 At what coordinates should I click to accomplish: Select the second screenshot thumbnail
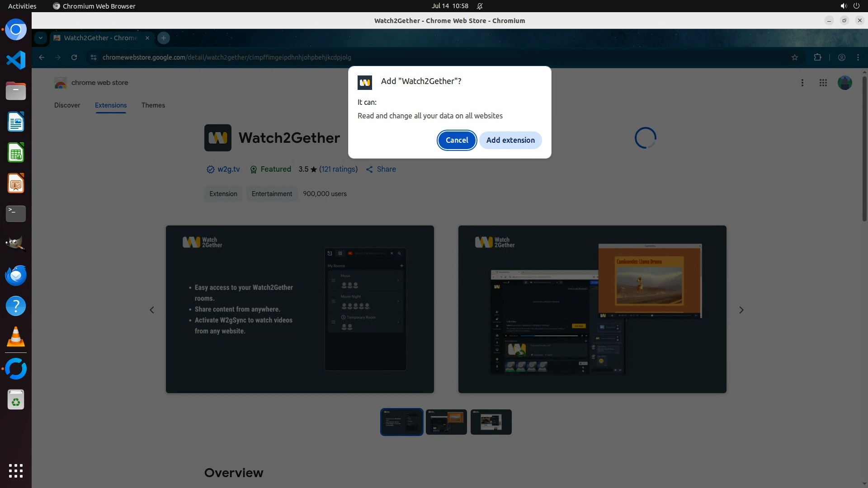click(x=446, y=422)
